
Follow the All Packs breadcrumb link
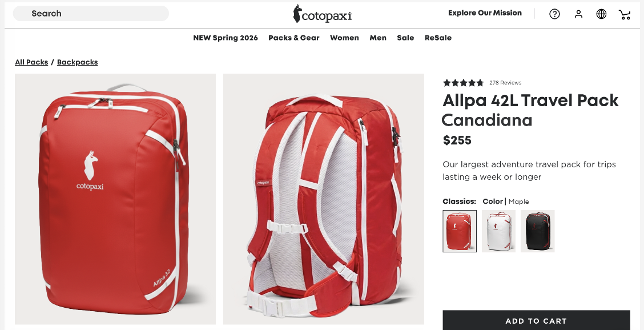pyautogui.click(x=31, y=62)
